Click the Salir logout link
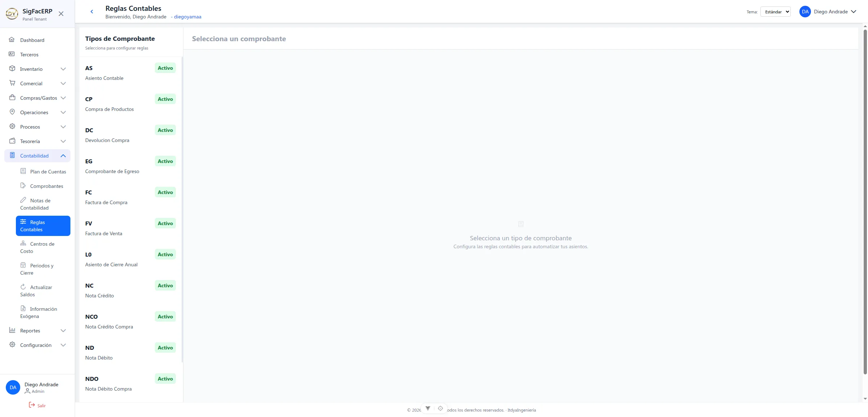The image size is (868, 417). pyautogui.click(x=37, y=405)
